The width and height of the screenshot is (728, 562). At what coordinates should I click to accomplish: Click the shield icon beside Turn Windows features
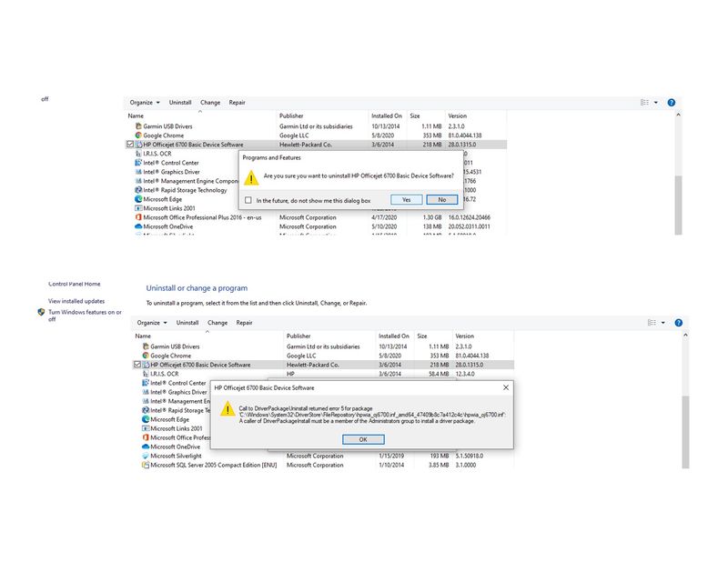pos(41,312)
